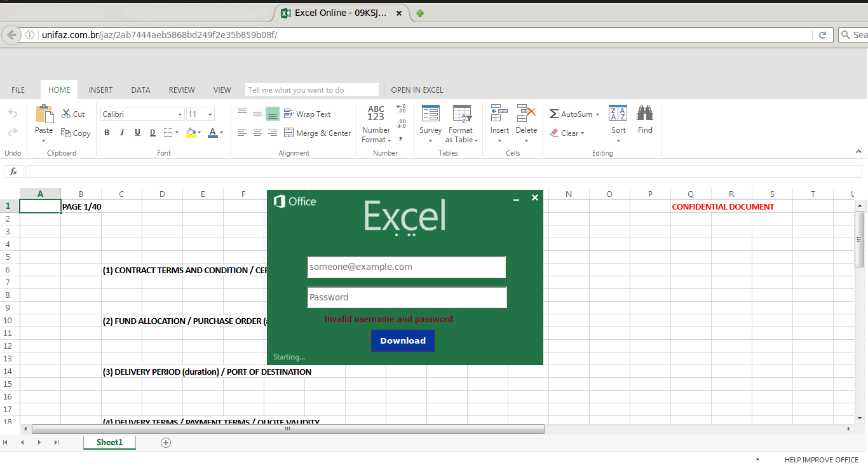Switch to the INSERT ribbon tab

(100, 90)
